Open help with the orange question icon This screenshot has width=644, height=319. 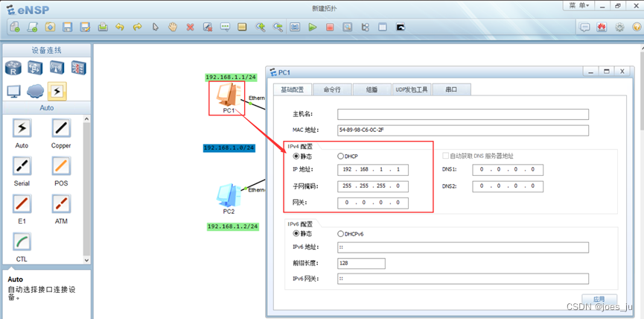pyautogui.click(x=637, y=28)
